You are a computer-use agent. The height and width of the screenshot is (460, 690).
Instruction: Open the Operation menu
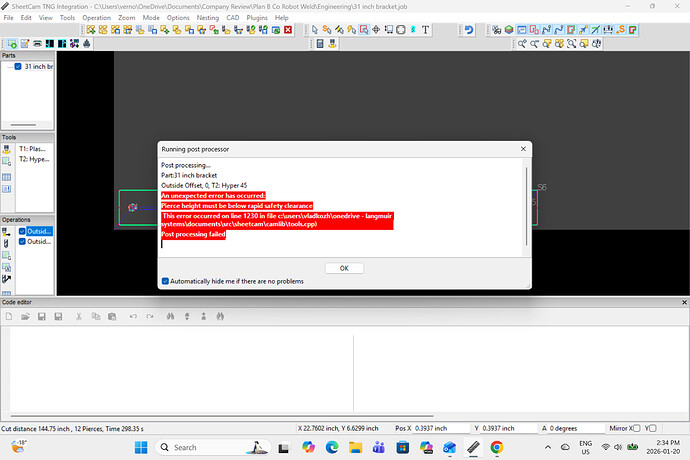pyautogui.click(x=97, y=18)
